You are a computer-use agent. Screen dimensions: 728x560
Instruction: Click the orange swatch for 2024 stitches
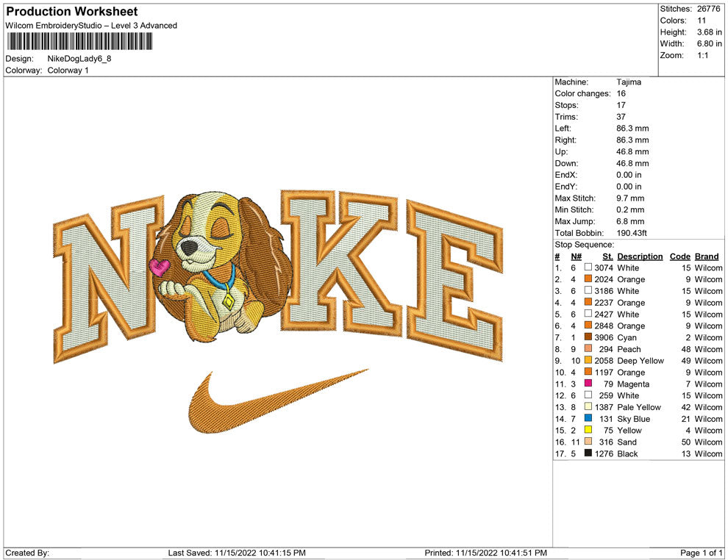click(x=588, y=279)
